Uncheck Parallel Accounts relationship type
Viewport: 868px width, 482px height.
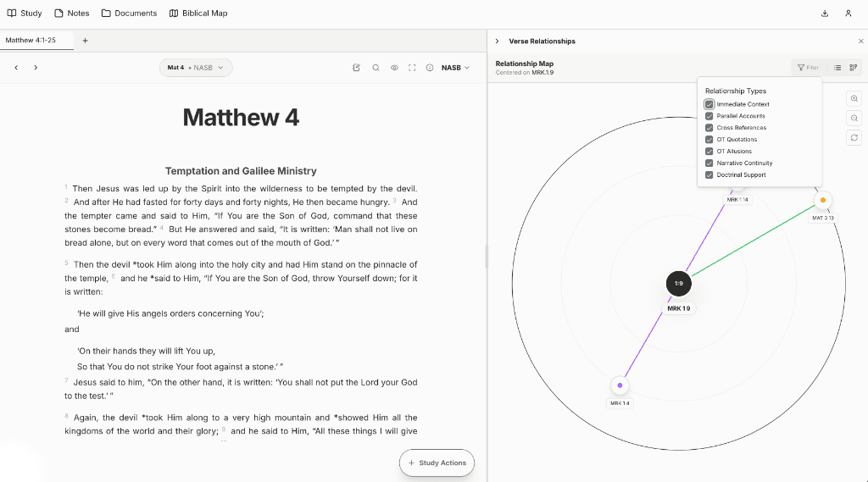709,116
